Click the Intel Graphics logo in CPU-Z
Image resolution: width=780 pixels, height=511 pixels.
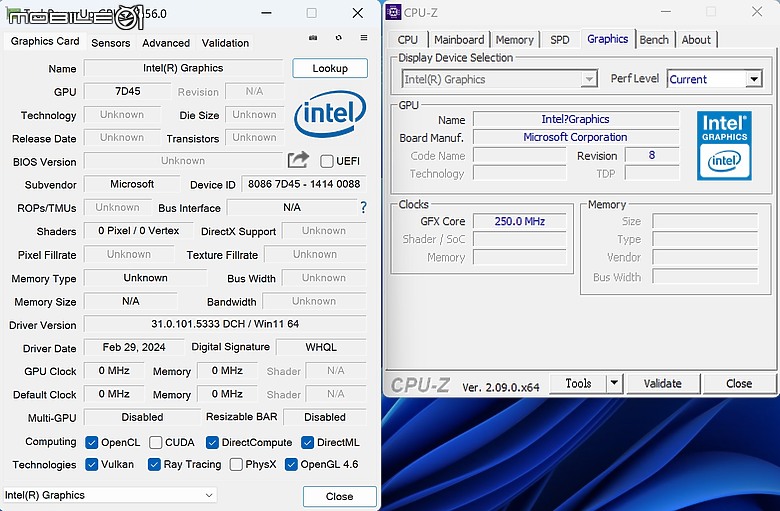724,145
